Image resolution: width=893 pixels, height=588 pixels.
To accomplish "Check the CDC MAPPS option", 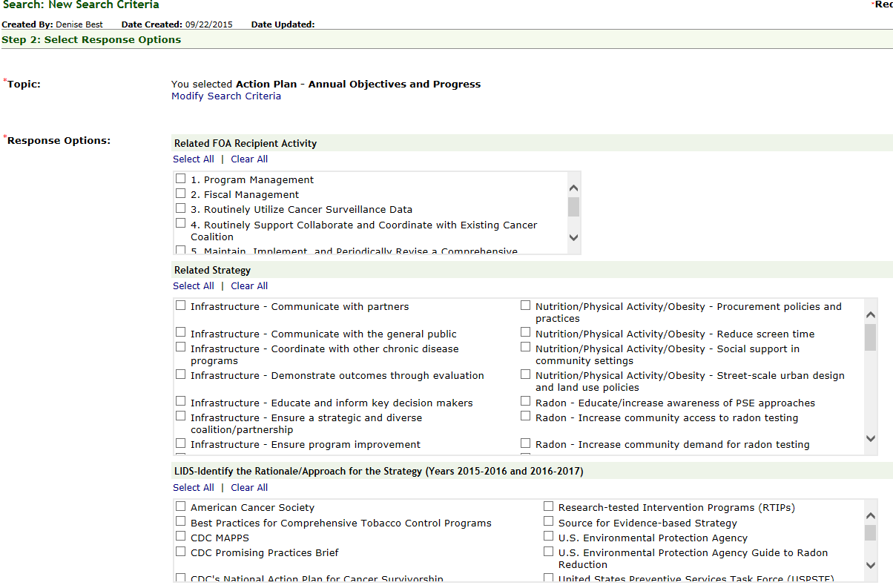I will 181,537.
